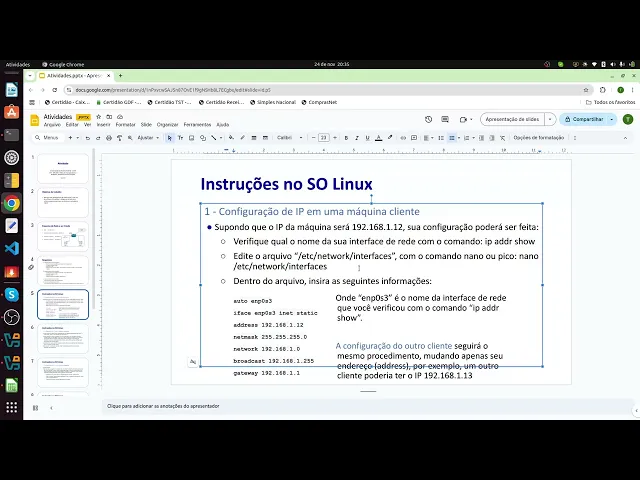Viewport: 640px width, 480px height.
Task: Toggle the Bulleted list button
Action: click(x=451, y=138)
